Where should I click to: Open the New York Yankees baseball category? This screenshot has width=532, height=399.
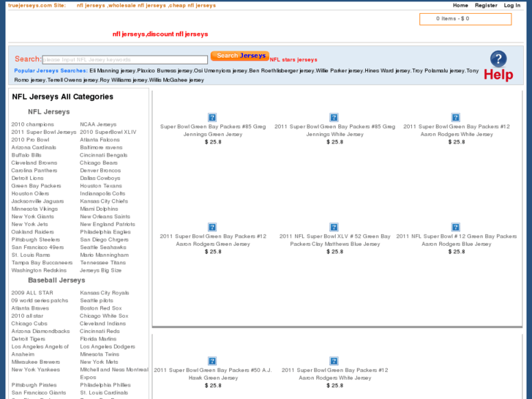(x=36, y=370)
